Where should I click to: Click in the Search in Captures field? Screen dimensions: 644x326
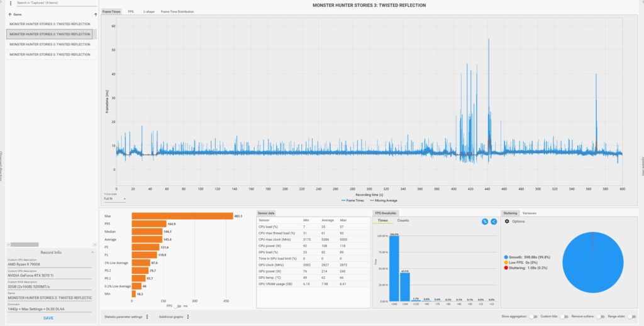[56, 3]
